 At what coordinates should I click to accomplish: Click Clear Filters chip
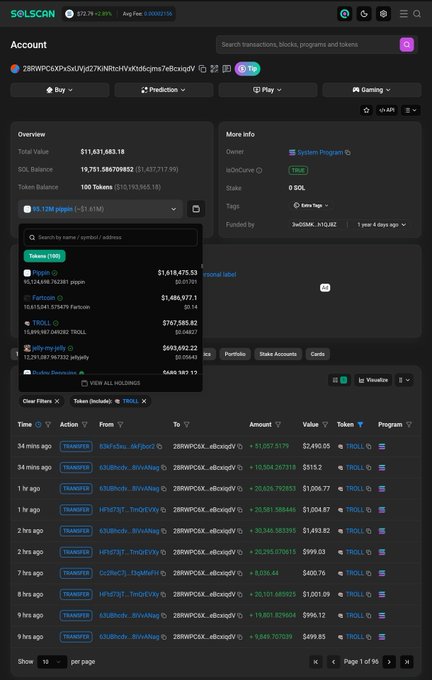click(41, 401)
